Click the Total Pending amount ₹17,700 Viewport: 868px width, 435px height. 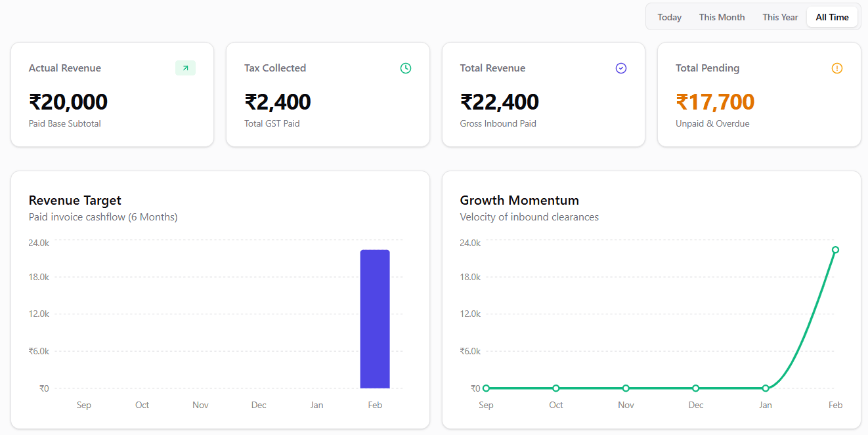(x=714, y=102)
